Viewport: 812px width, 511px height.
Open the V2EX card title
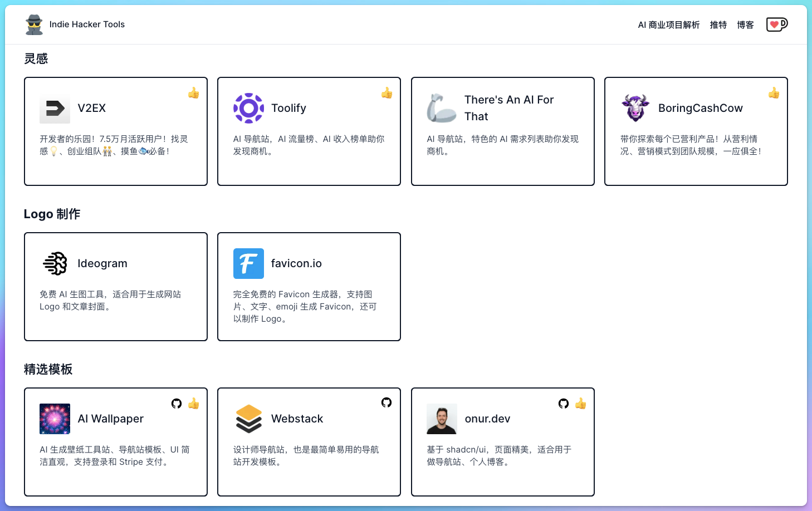click(92, 108)
